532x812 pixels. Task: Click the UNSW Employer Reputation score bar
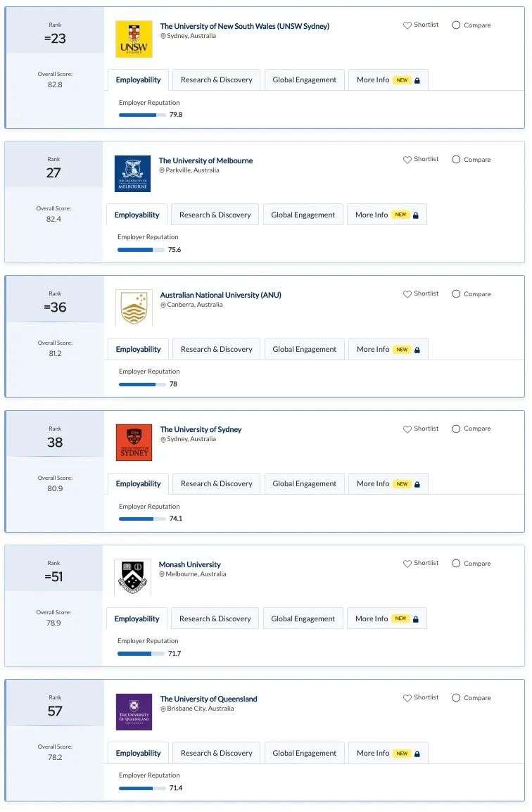[142, 115]
